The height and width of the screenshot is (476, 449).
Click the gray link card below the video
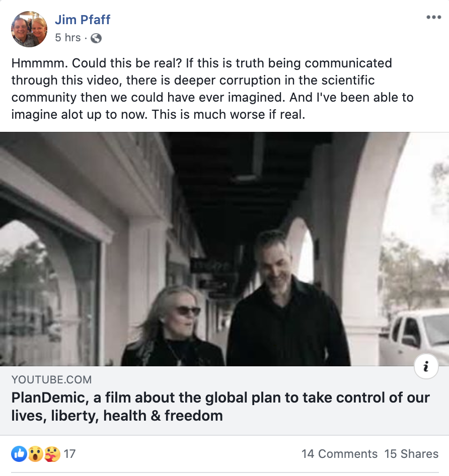[224, 401]
